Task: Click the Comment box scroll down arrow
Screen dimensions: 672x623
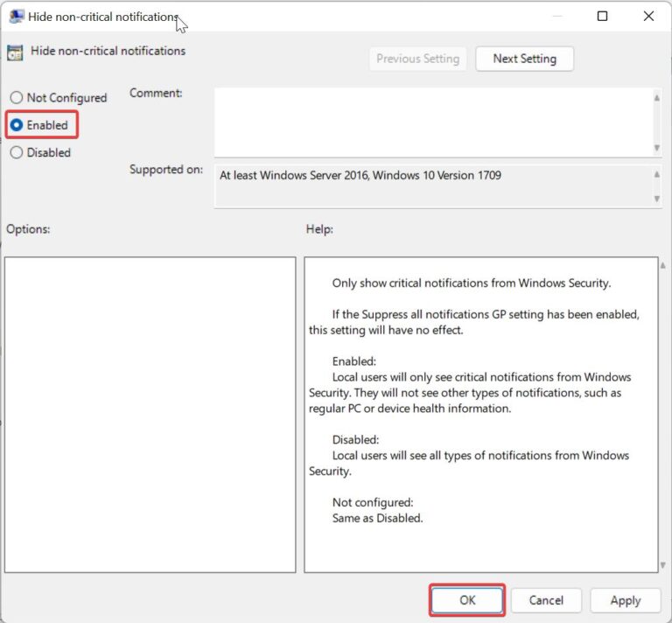Action: point(656,148)
